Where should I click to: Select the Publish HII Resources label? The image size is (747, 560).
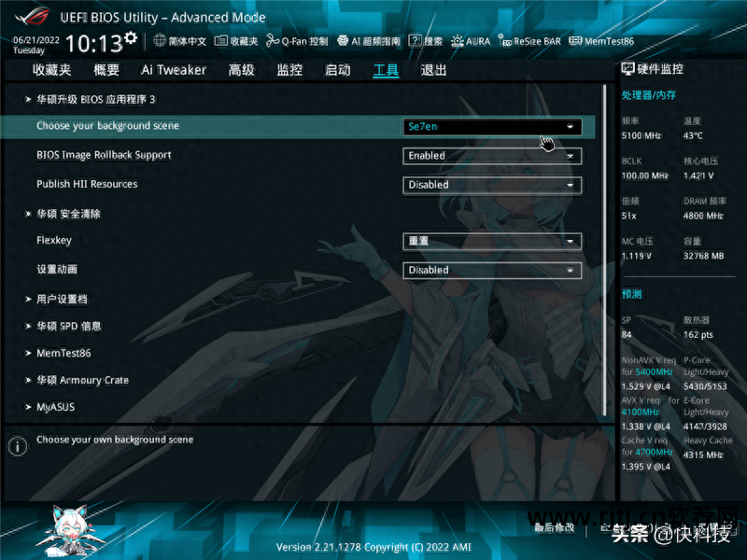pyautogui.click(x=87, y=184)
